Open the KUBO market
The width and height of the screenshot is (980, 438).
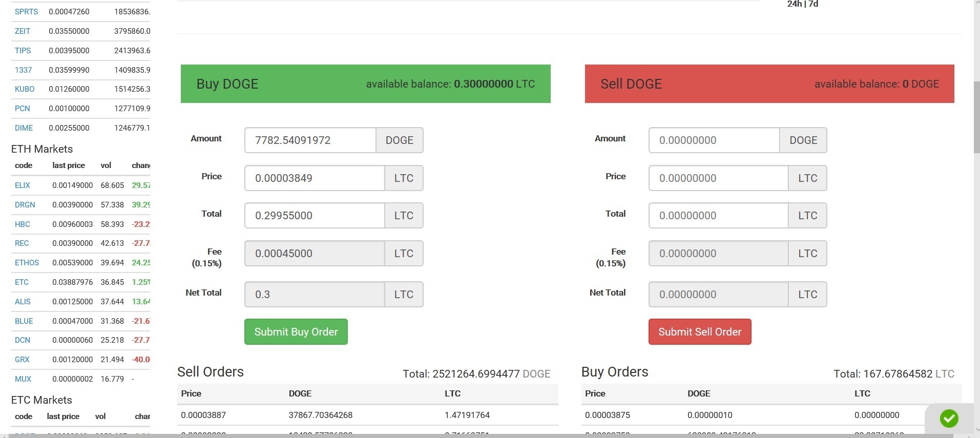pyautogui.click(x=25, y=89)
